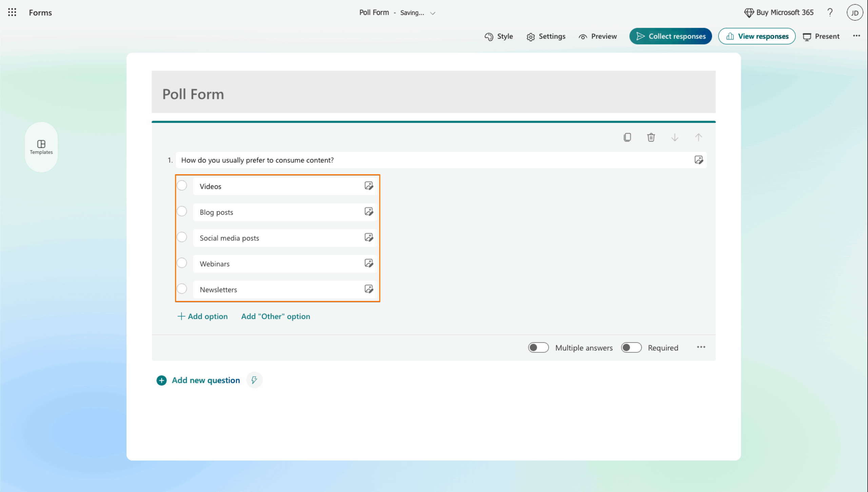Viewport: 868px width, 492px height.
Task: Generate a question with the lightning icon
Action: [x=254, y=380]
